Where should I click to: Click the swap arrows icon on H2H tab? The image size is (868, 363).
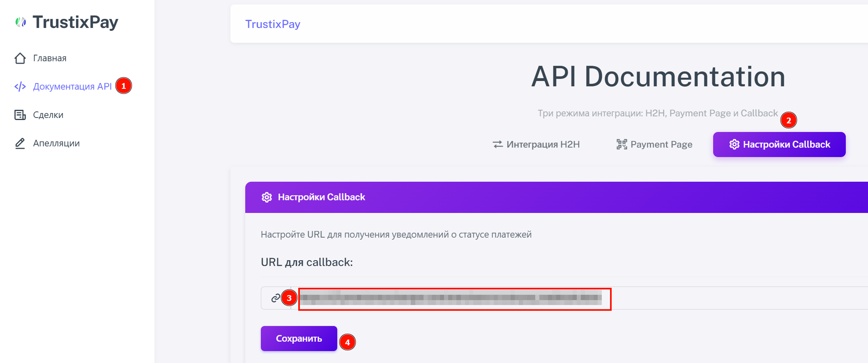(x=497, y=145)
